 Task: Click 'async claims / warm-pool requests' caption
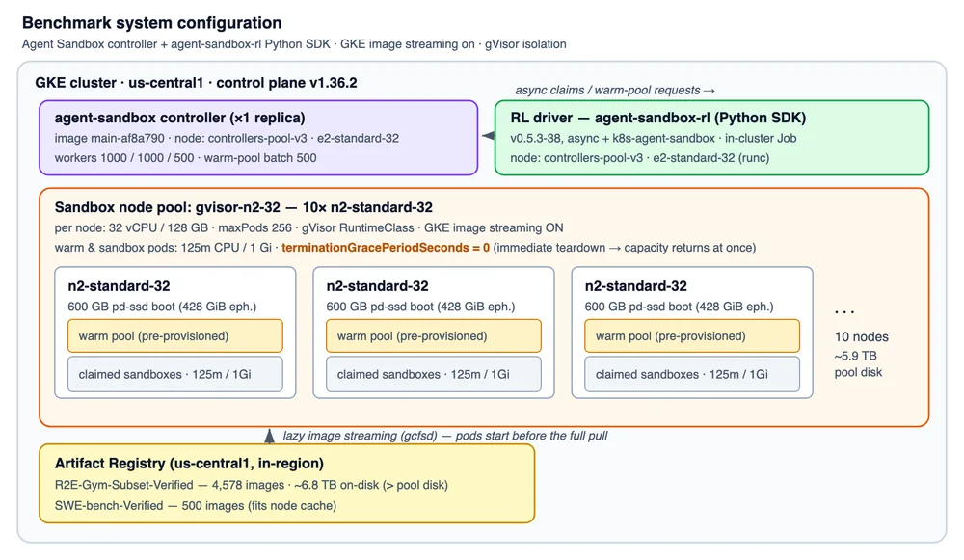point(615,91)
